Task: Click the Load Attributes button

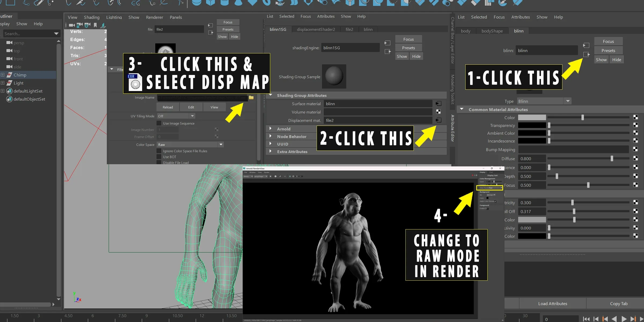Action: (552, 303)
